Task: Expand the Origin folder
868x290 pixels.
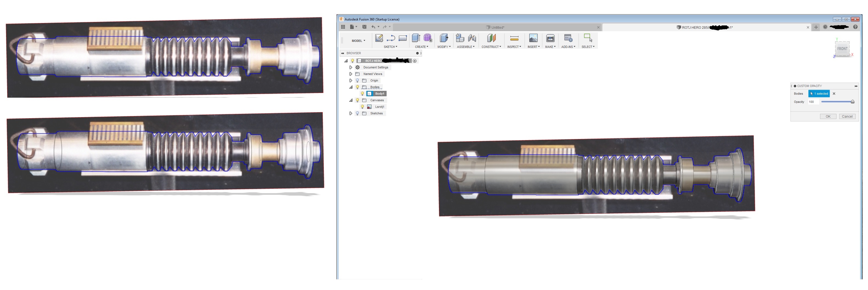Action: pos(351,80)
